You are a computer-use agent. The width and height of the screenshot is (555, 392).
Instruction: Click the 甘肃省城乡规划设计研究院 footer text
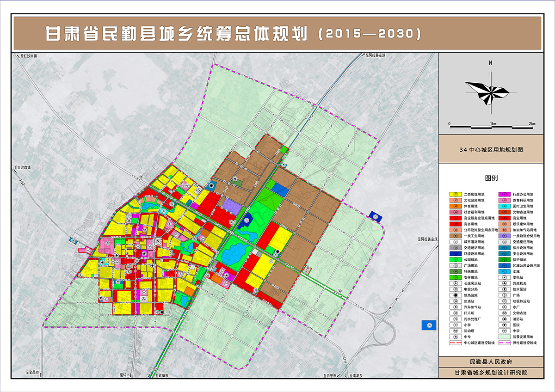point(491,373)
